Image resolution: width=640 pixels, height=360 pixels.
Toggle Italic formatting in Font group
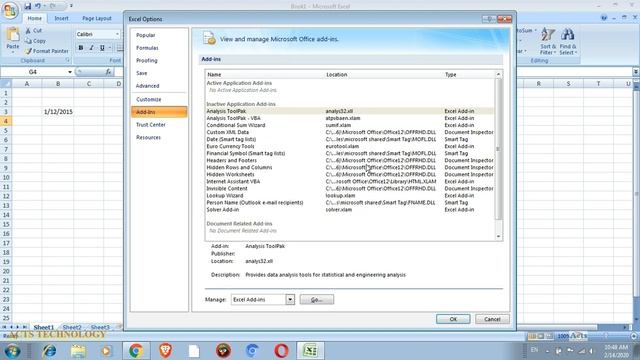pyautogui.click(x=91, y=48)
